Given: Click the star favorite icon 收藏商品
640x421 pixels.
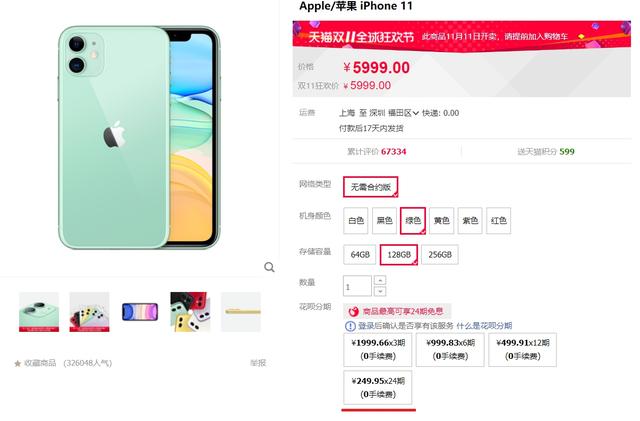Looking at the screenshot, I should [x=18, y=363].
